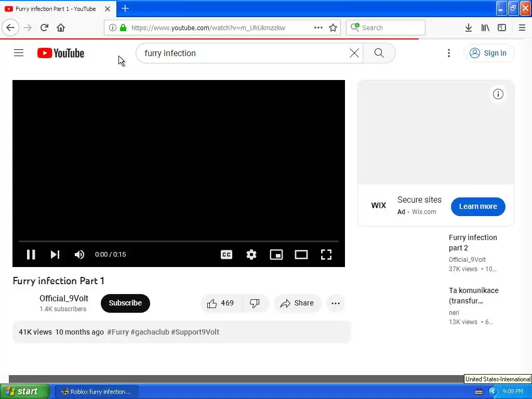Image resolution: width=532 pixels, height=399 pixels.
Task: Switch to theater mode
Action: (301, 255)
